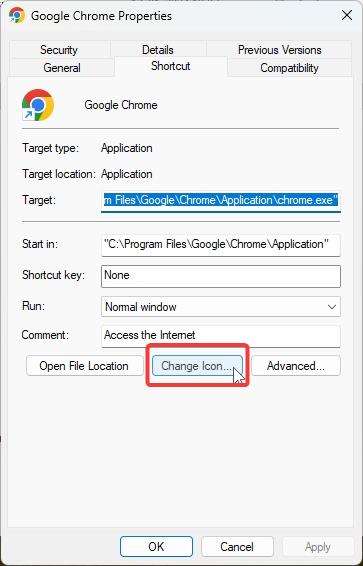The height and width of the screenshot is (566, 363).
Task: Select the Shortcut tab
Action: [171, 66]
